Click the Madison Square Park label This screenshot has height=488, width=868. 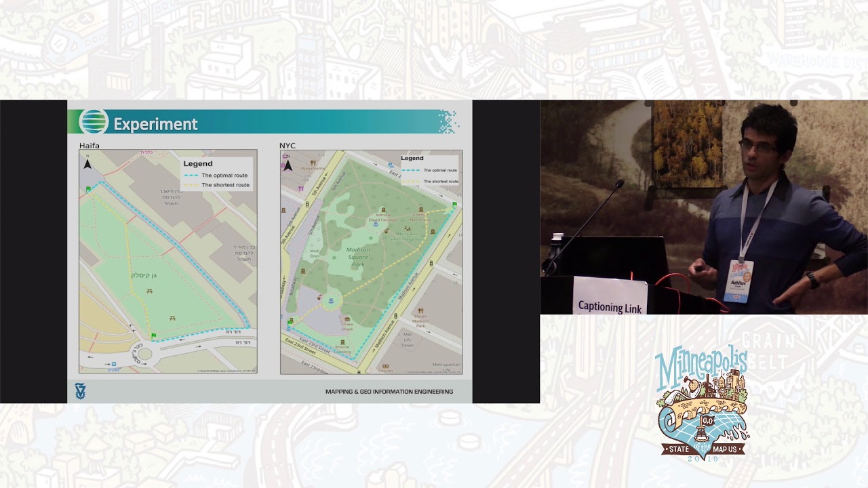point(358,258)
